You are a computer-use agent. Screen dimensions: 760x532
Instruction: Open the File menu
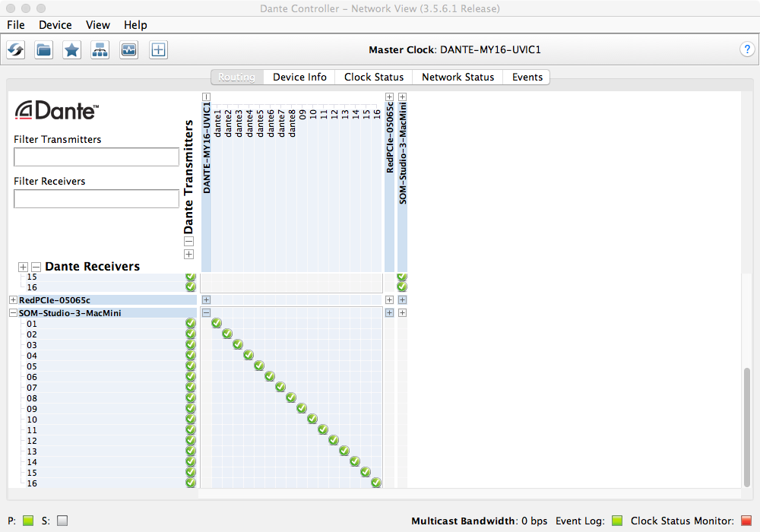pyautogui.click(x=16, y=25)
